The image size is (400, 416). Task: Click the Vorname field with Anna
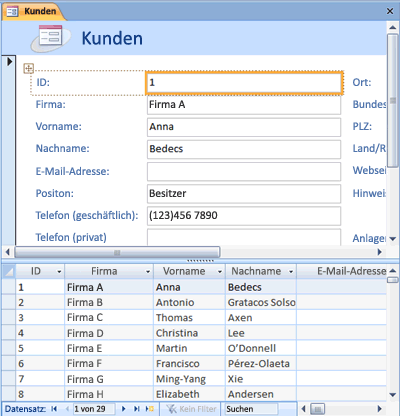pos(244,127)
